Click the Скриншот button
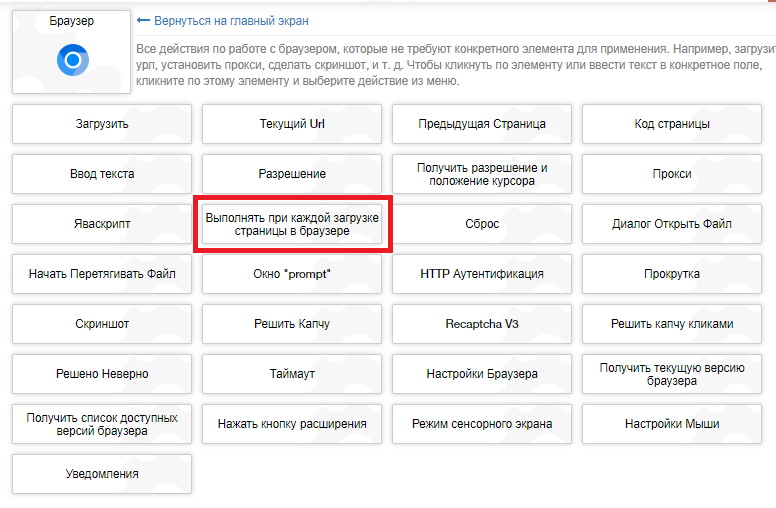 pyautogui.click(x=102, y=324)
